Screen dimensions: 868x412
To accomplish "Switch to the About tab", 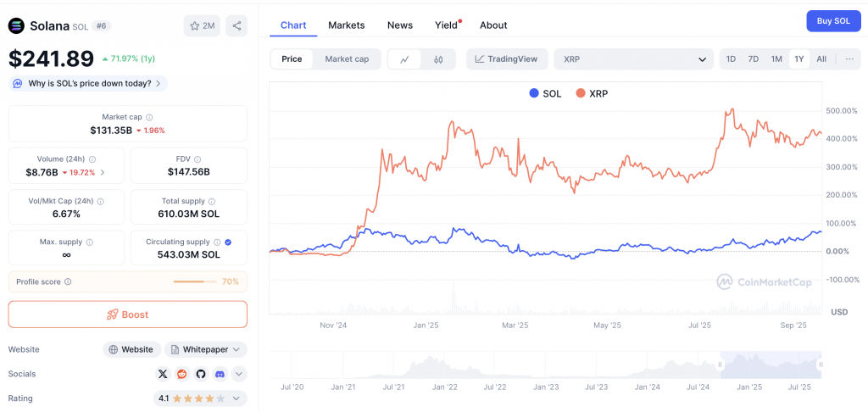I will pyautogui.click(x=493, y=25).
